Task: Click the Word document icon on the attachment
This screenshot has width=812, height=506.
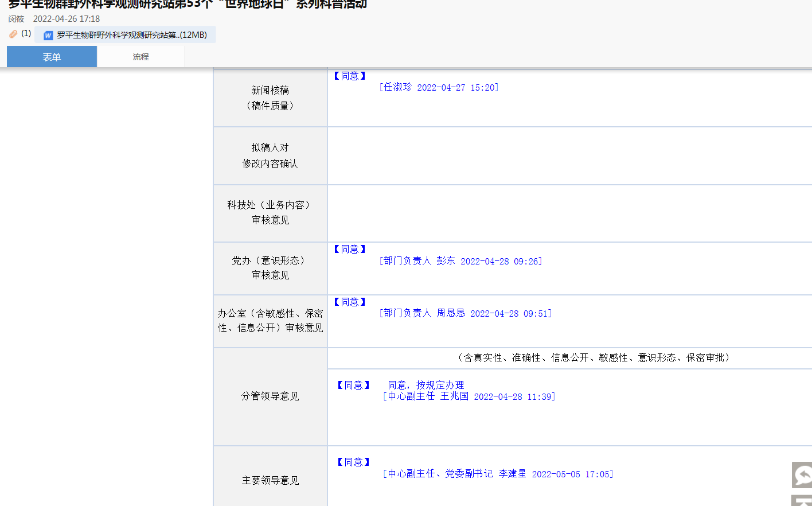Action: tap(48, 36)
